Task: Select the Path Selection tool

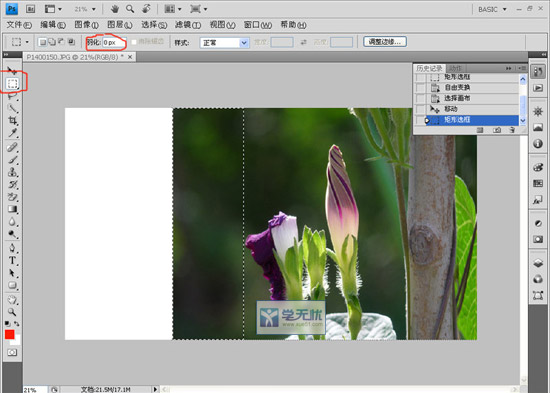Action: (x=12, y=273)
